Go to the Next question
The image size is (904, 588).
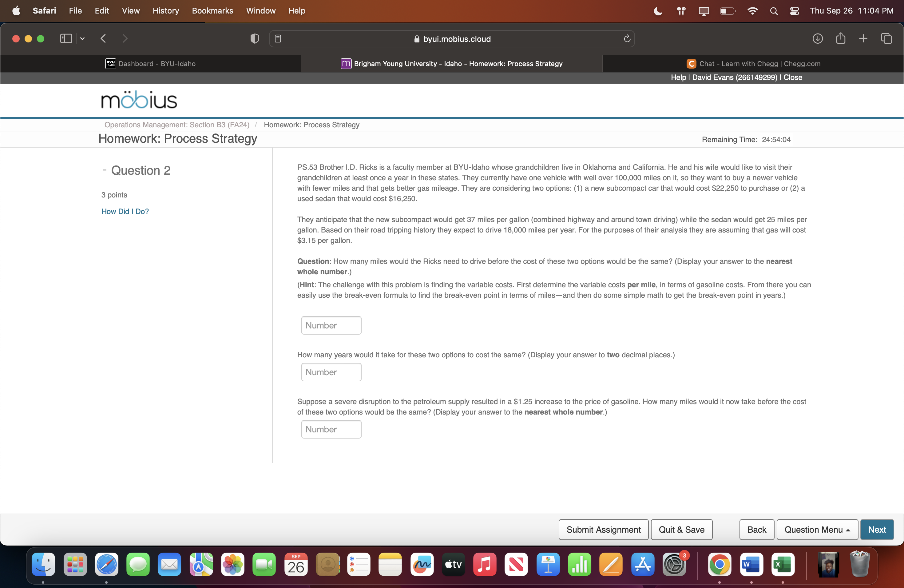pyautogui.click(x=877, y=530)
